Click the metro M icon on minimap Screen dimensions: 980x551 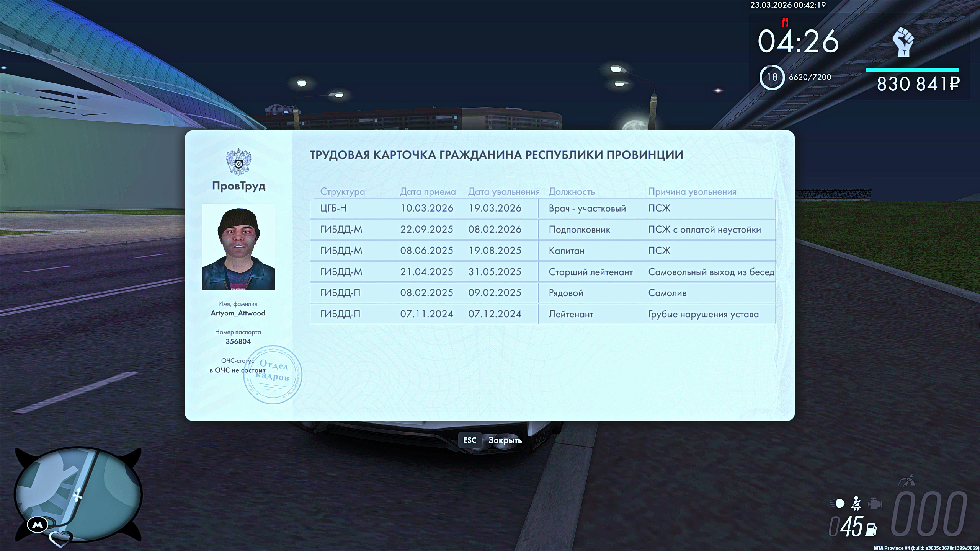38,525
